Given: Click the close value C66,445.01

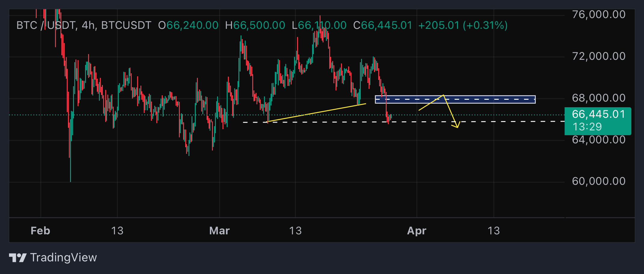Looking at the screenshot, I should [382, 26].
